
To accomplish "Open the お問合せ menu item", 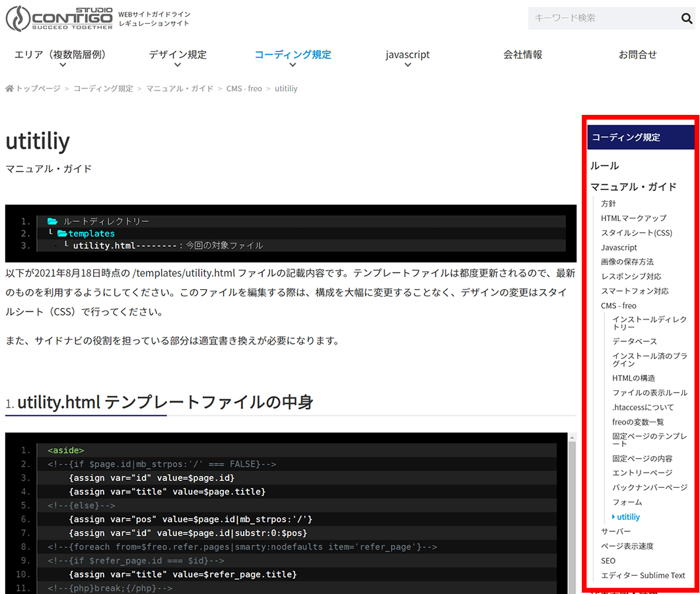I will coord(637,54).
